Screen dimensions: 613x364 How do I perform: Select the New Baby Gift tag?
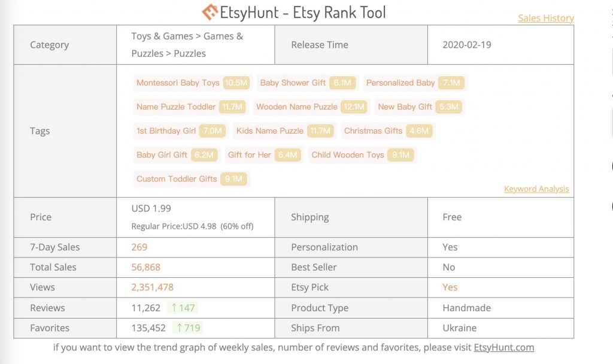[405, 107]
